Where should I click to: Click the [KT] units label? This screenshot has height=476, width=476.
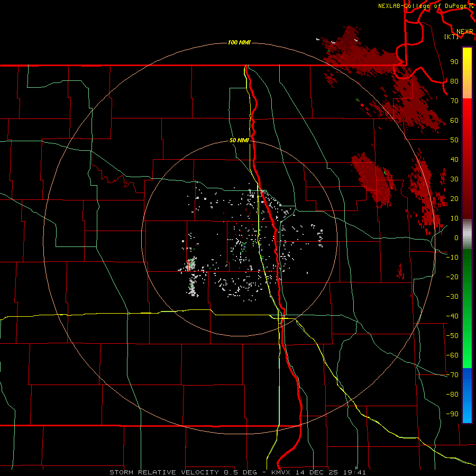(x=451, y=36)
